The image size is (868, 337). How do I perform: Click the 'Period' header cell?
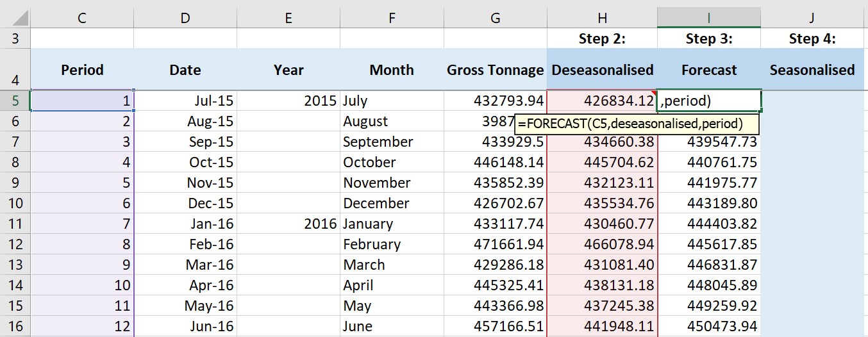(82, 69)
